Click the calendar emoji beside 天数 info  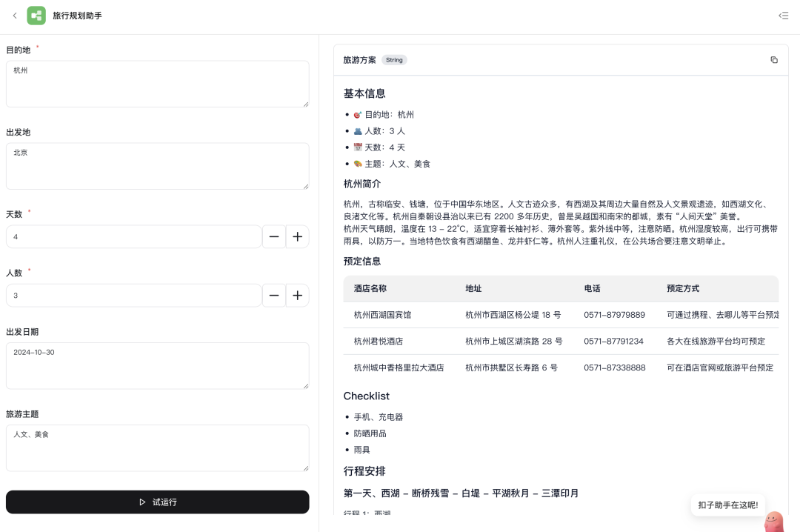(356, 147)
